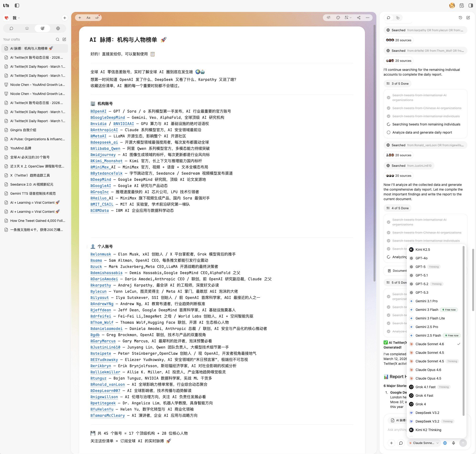Expand the 我 workspace dropdown
The height and width of the screenshot is (454, 476).
point(16,18)
